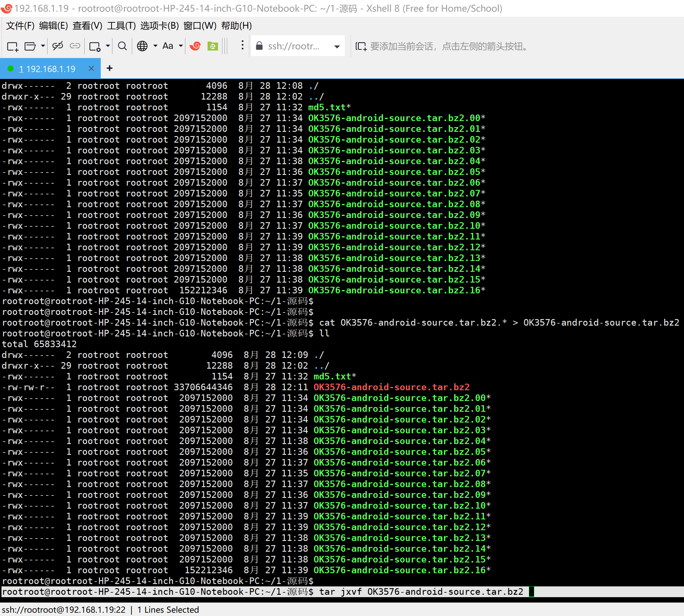Click the padlock icon in address bar
This screenshot has width=684, height=616.
(259, 46)
